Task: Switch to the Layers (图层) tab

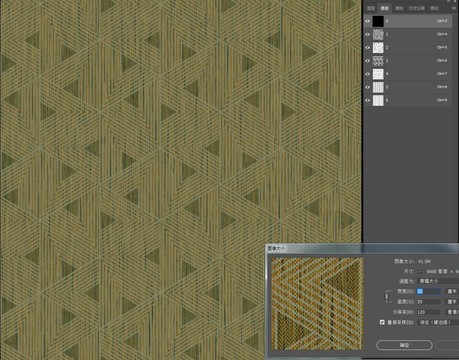Action: pos(371,8)
